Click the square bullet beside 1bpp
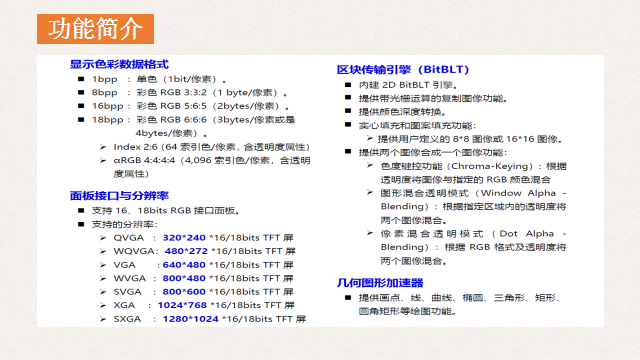The image size is (640, 360). point(81,79)
